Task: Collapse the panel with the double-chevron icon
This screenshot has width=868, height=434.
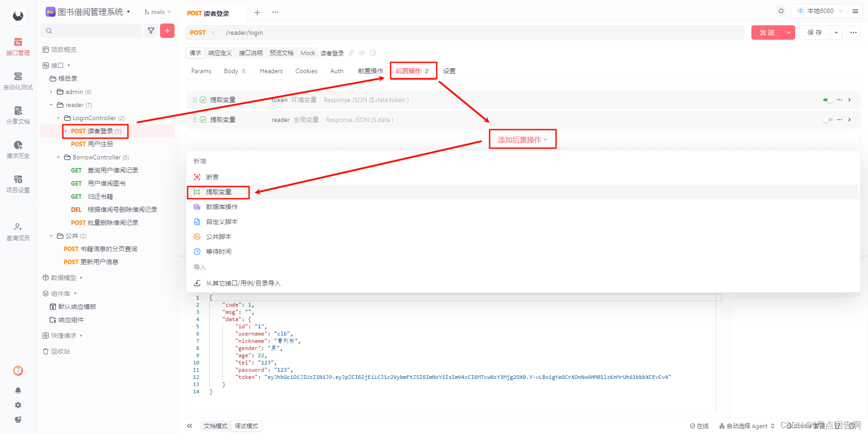Action: (189, 426)
